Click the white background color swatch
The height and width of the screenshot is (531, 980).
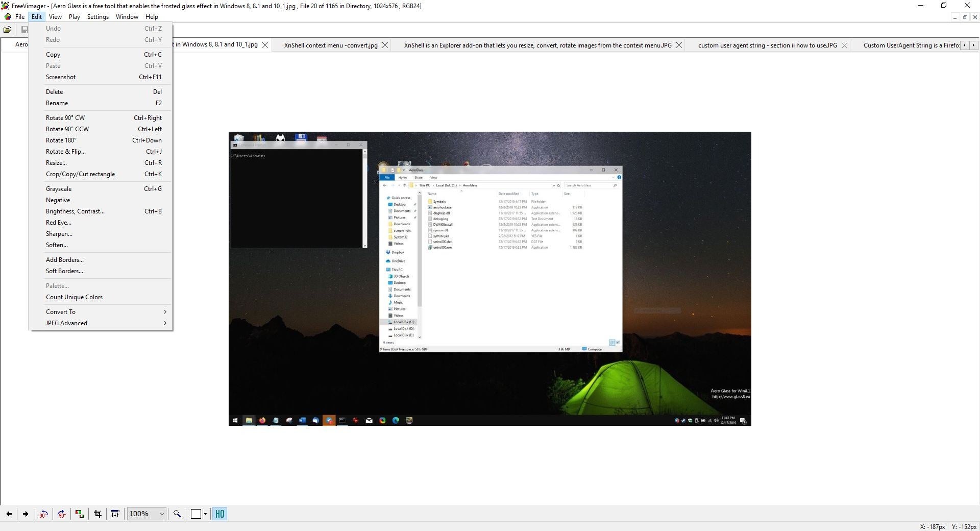click(196, 514)
